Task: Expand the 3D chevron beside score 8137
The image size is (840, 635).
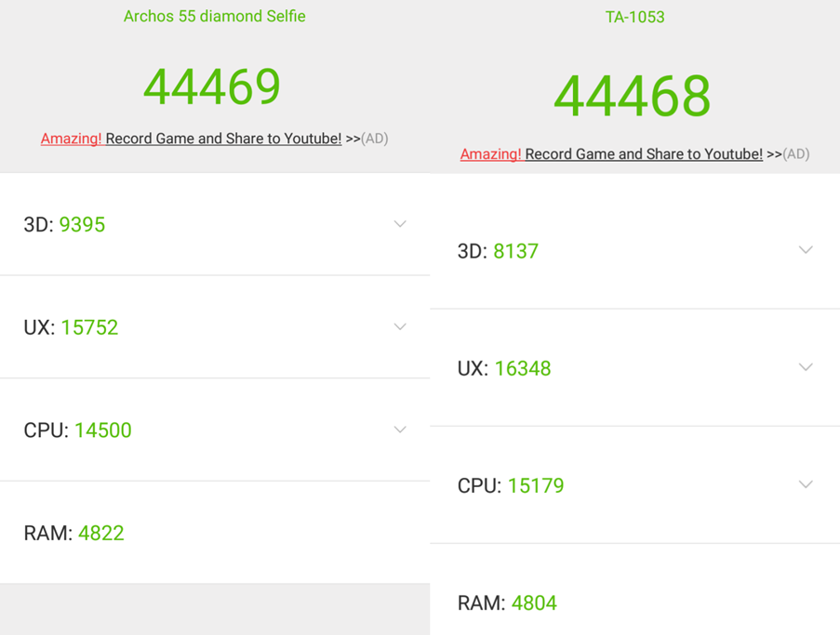Action: click(806, 250)
